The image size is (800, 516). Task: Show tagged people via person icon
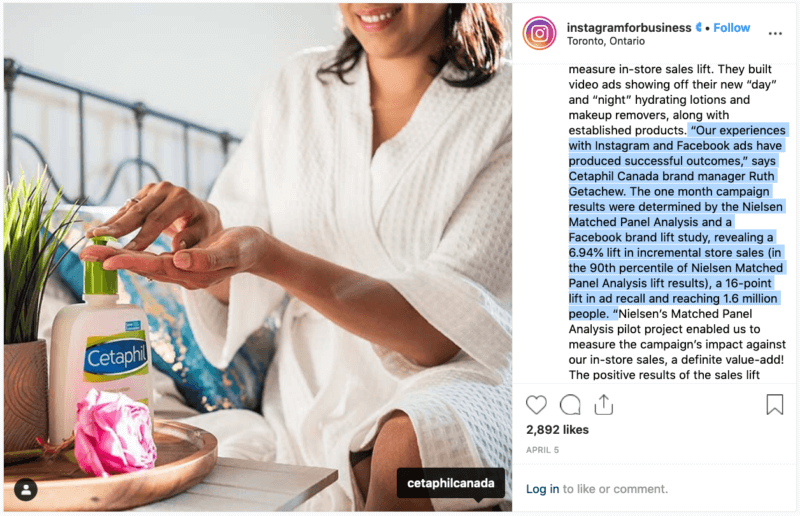tap(26, 490)
